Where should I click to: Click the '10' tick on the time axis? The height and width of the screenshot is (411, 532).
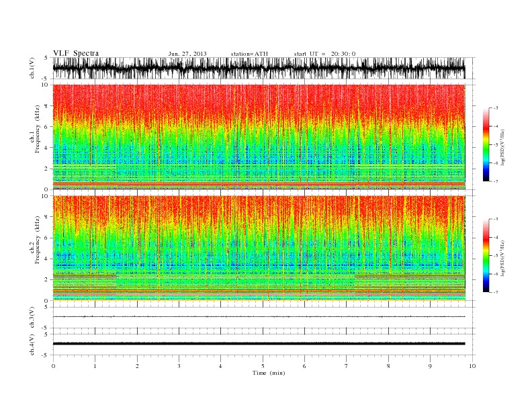point(472,366)
